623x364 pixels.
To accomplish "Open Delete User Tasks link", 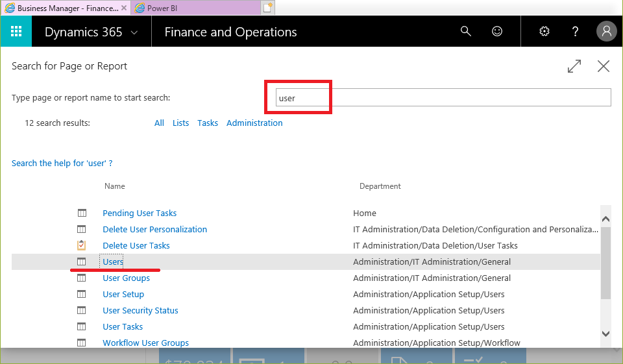I will point(136,246).
